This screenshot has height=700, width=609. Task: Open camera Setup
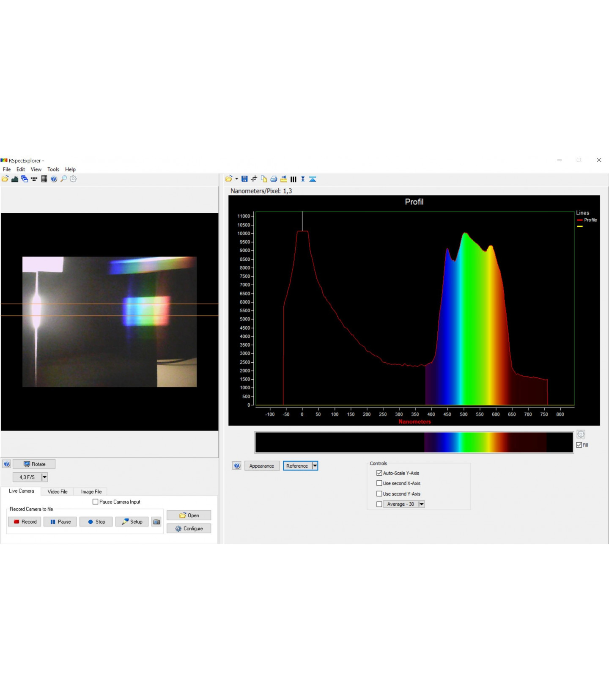click(x=132, y=522)
